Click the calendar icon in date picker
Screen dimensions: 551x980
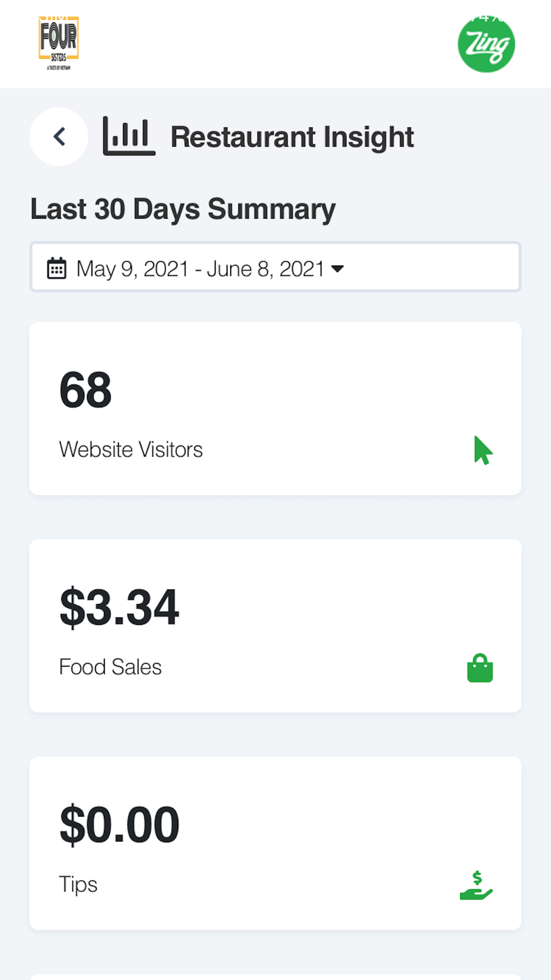click(57, 268)
